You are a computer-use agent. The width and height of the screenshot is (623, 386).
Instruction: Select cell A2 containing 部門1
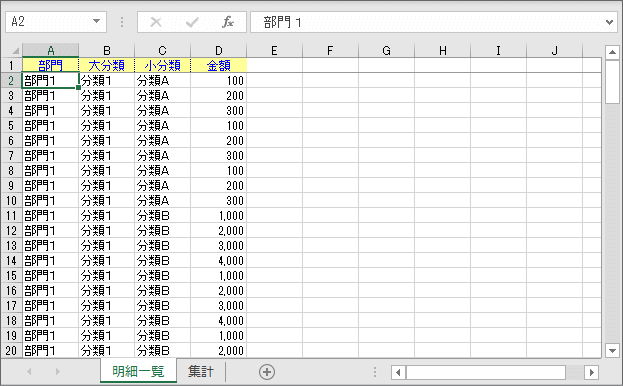click(x=50, y=81)
